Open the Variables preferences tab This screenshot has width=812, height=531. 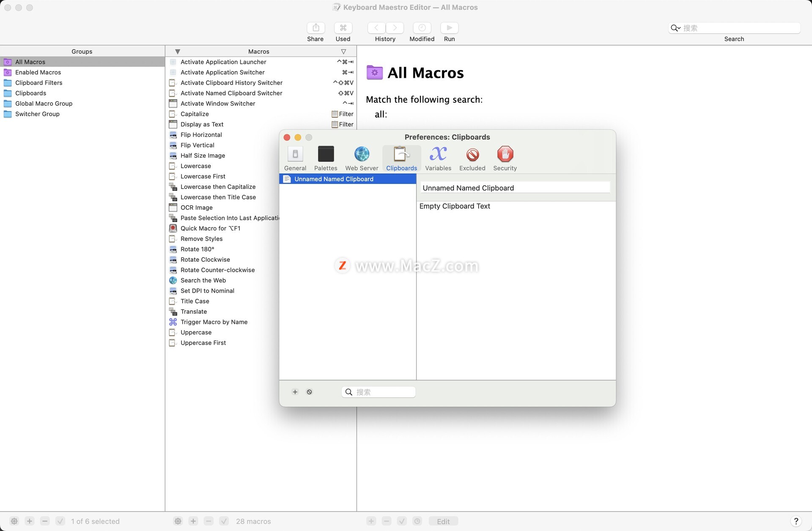[x=438, y=159]
